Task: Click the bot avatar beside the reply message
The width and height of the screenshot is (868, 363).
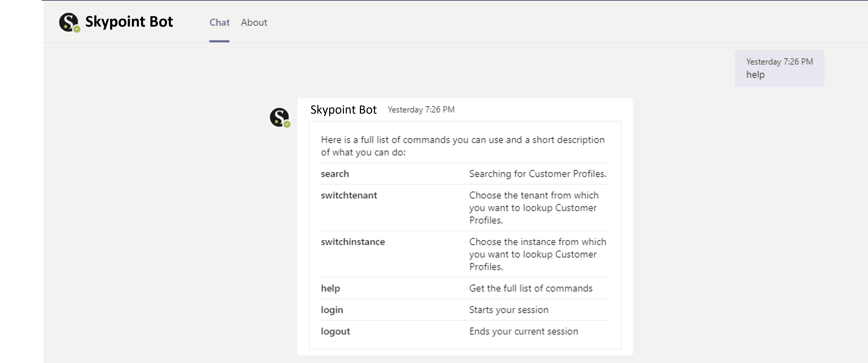Action: click(280, 117)
